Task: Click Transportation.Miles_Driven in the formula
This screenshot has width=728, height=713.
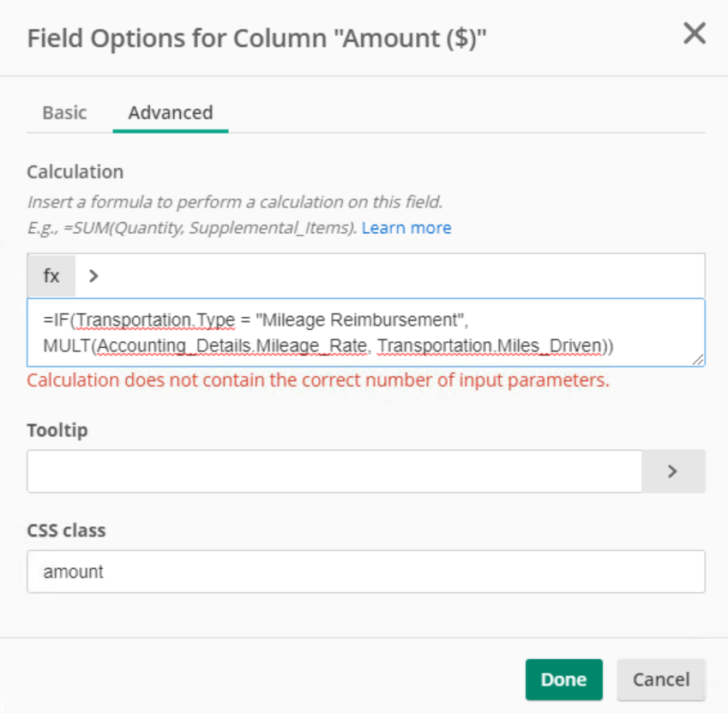Action: pyautogui.click(x=490, y=346)
